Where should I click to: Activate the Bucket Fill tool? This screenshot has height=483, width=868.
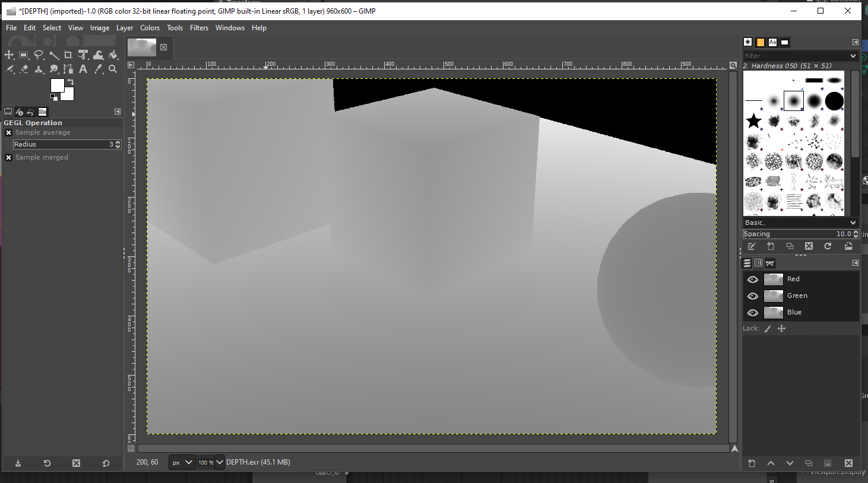113,55
